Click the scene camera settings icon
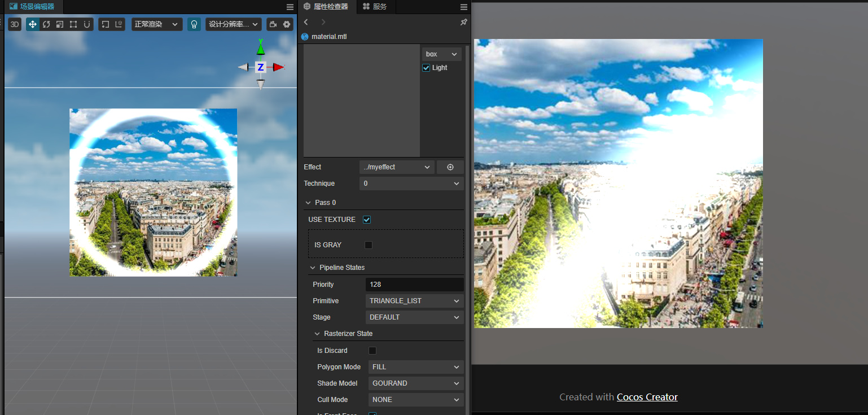868x415 pixels. point(273,24)
